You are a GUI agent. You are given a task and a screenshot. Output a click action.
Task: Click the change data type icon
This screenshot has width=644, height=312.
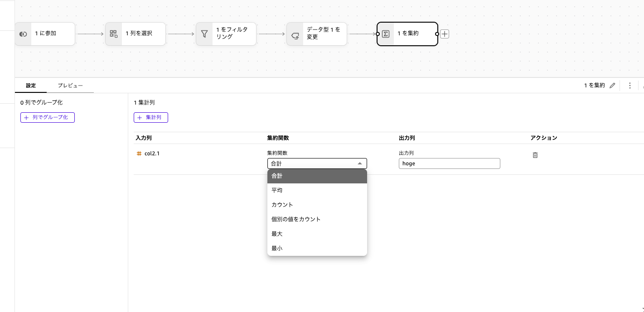click(295, 34)
